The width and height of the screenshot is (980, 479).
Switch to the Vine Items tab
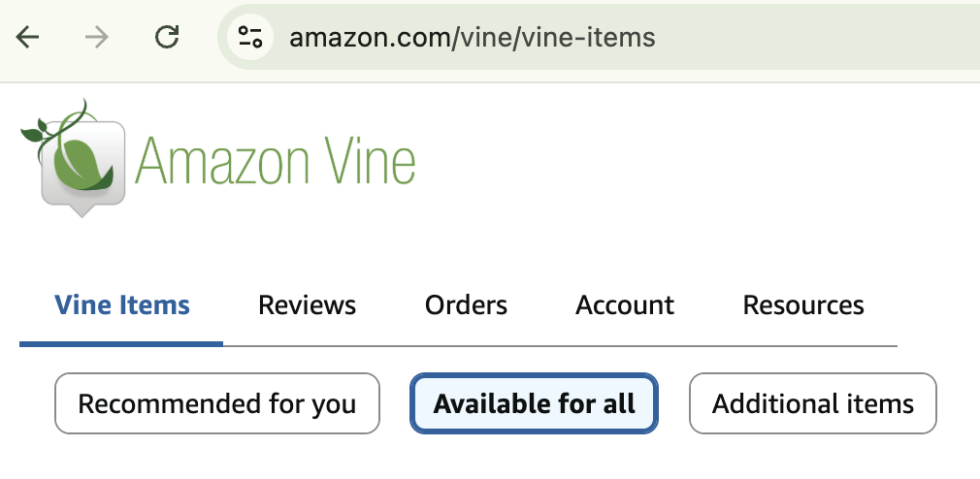click(121, 305)
